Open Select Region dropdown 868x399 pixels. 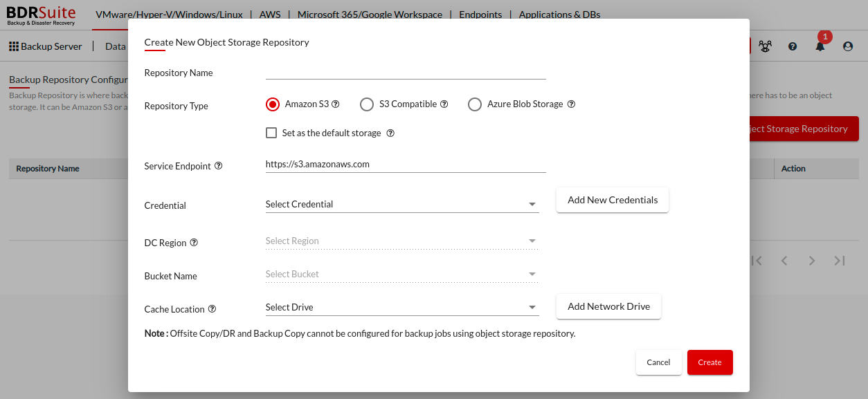pos(402,241)
